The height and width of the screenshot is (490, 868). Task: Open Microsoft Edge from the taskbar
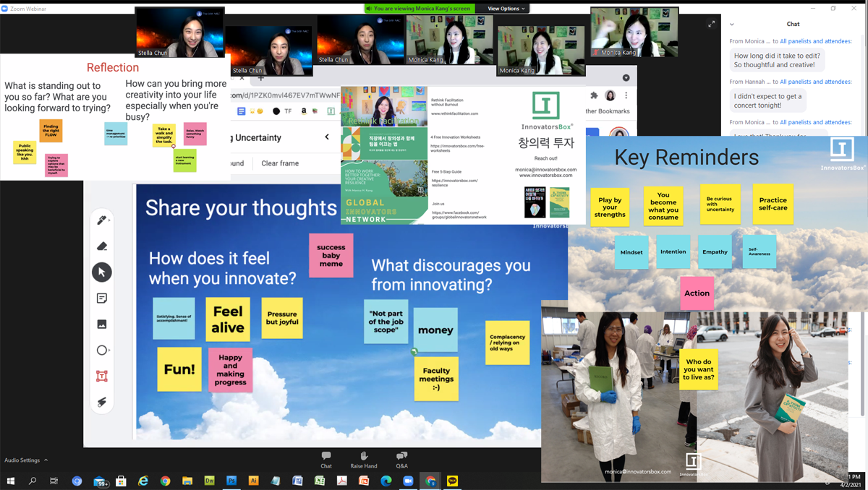pos(386,481)
